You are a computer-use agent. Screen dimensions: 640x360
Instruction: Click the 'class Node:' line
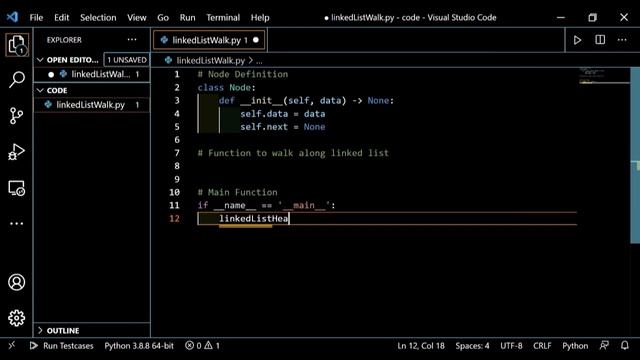(x=227, y=87)
